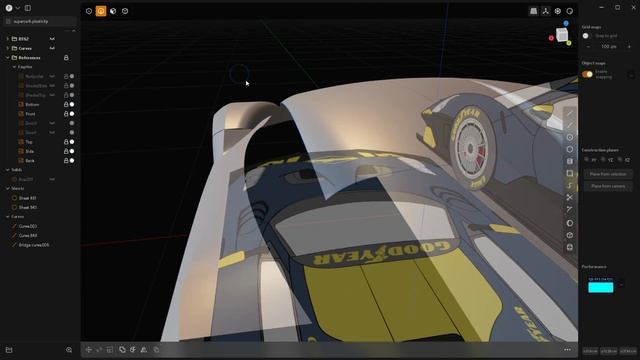640x360 pixels.
Task: Collapse the References folder
Action: point(7,58)
